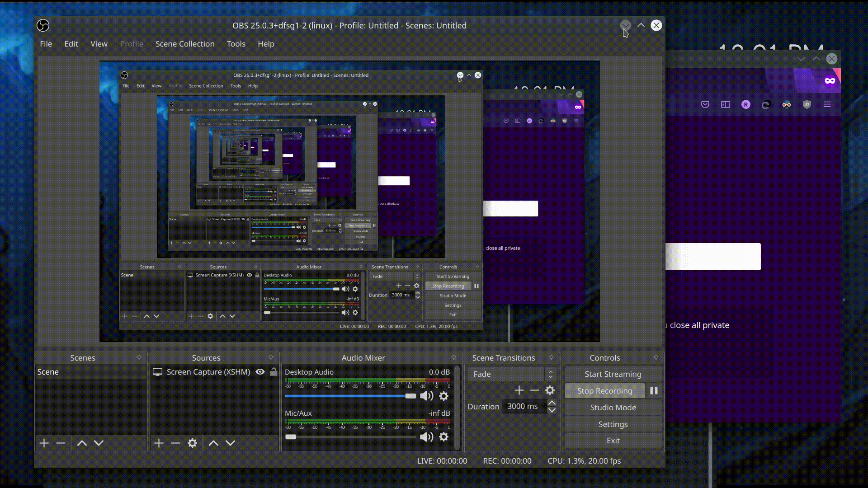Detach the Scenes dock panel

tap(139, 357)
